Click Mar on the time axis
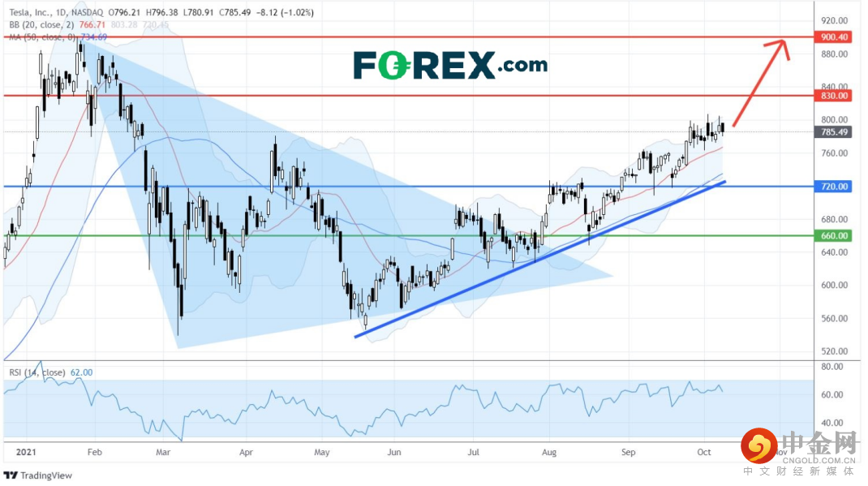 coord(163,452)
